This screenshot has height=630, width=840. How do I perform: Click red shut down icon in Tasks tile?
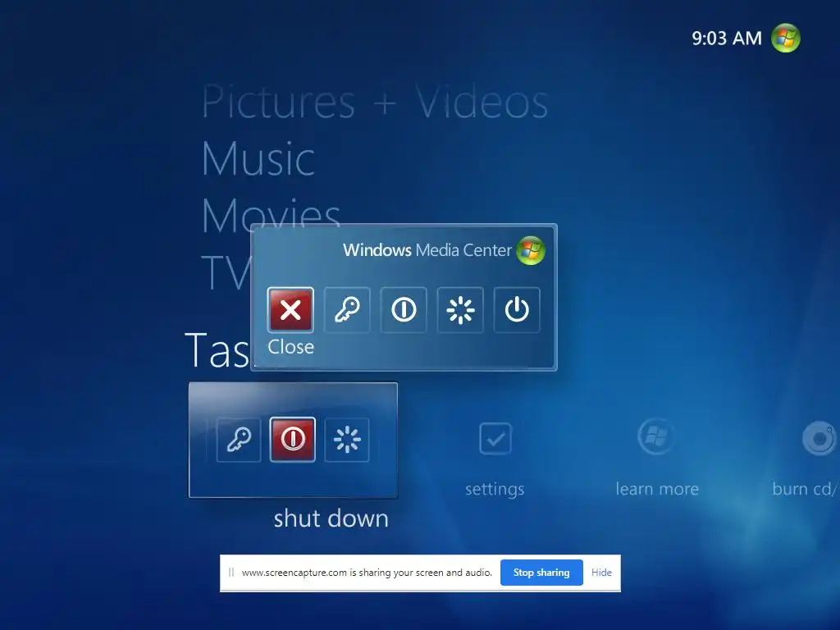point(293,440)
